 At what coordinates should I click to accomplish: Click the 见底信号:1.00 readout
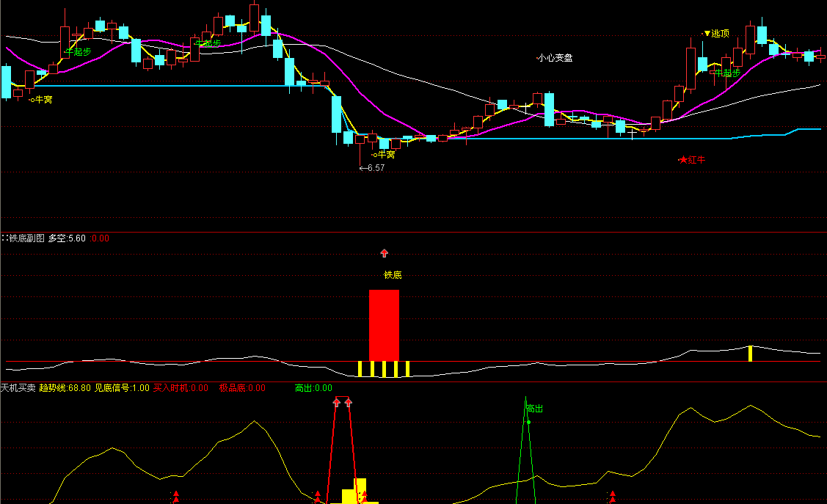(x=122, y=388)
